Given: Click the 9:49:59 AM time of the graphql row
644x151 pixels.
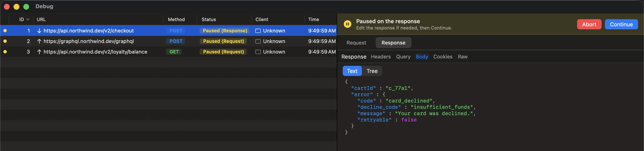Looking at the screenshot, I should click(322, 41).
